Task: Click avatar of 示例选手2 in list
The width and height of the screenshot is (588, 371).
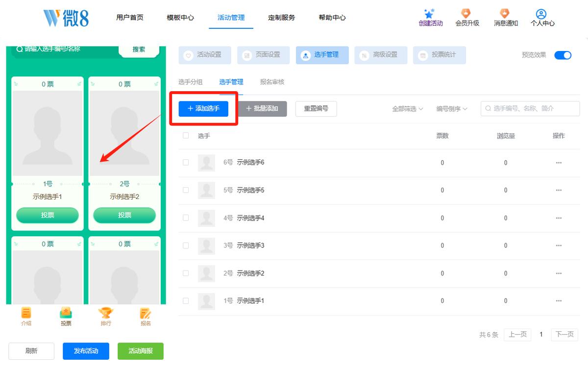Action: (x=206, y=273)
